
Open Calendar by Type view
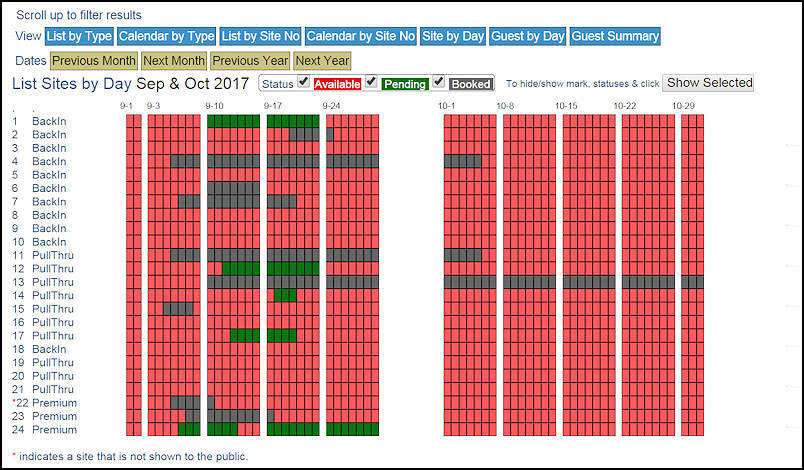(x=166, y=36)
